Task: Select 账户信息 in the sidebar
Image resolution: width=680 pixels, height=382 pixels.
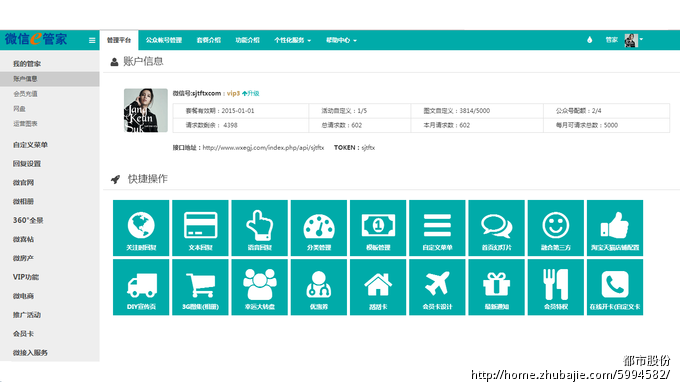Action: coord(49,79)
